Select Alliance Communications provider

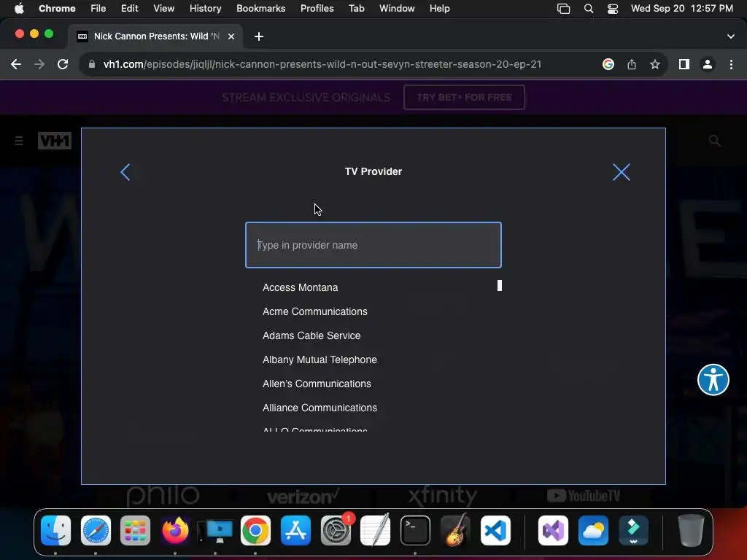(320, 408)
